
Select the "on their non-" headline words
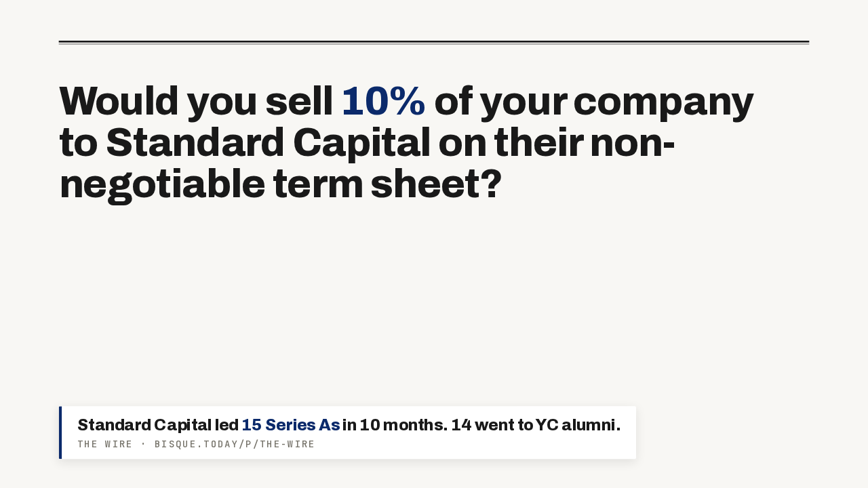point(557,143)
